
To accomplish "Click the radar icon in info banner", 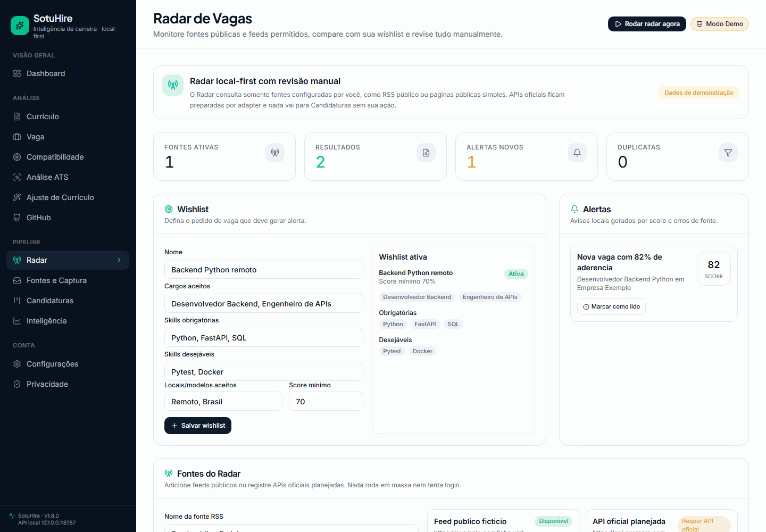I will tap(173, 85).
